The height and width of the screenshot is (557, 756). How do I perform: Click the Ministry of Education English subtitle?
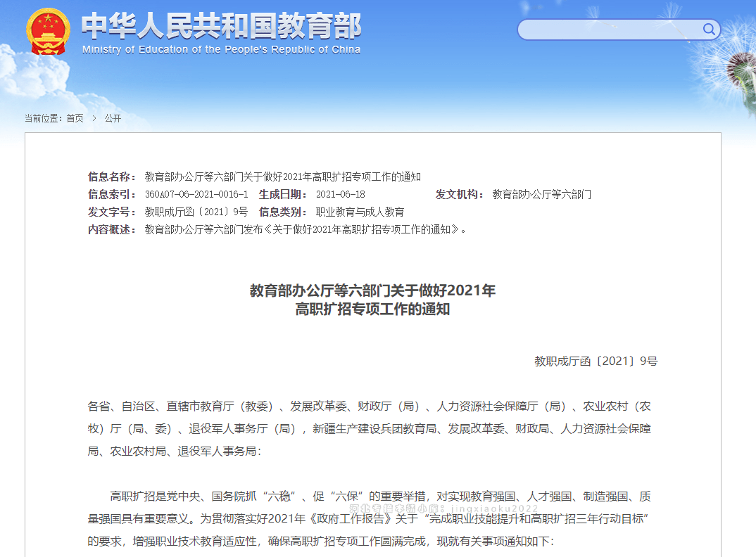pos(221,50)
